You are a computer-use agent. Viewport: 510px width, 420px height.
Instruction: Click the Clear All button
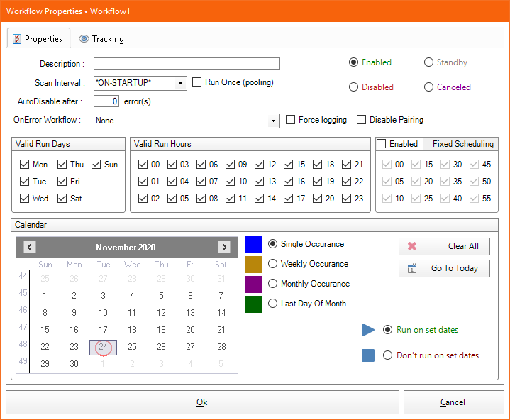tap(444, 246)
